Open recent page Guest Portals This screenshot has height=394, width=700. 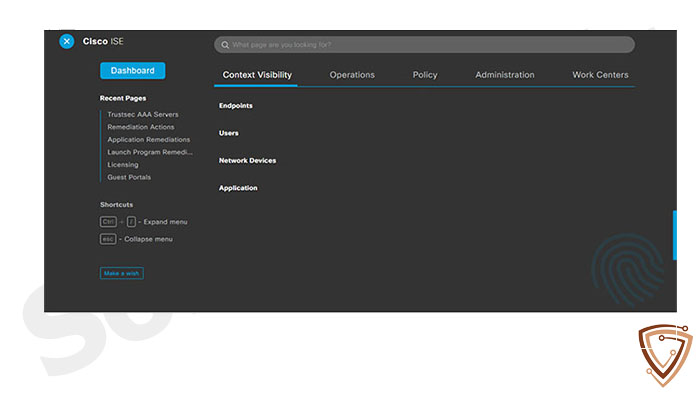coord(129,177)
